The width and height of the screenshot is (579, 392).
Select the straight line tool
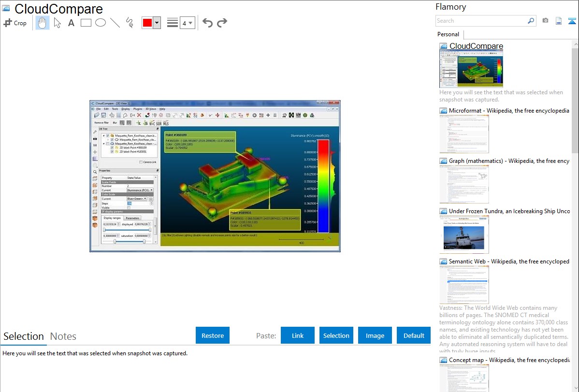pos(115,23)
